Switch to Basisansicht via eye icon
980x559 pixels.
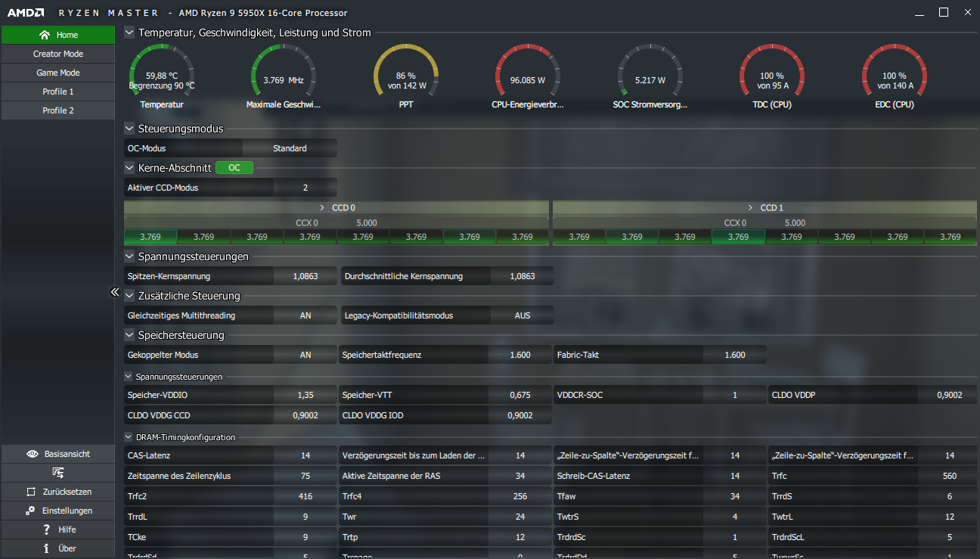click(x=57, y=454)
